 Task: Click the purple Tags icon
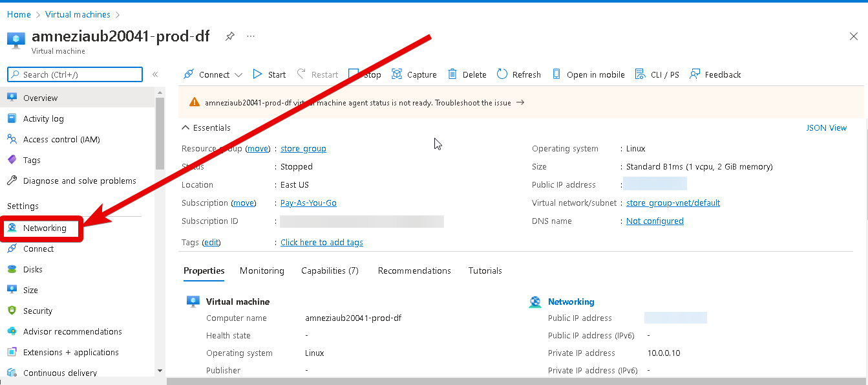point(12,160)
